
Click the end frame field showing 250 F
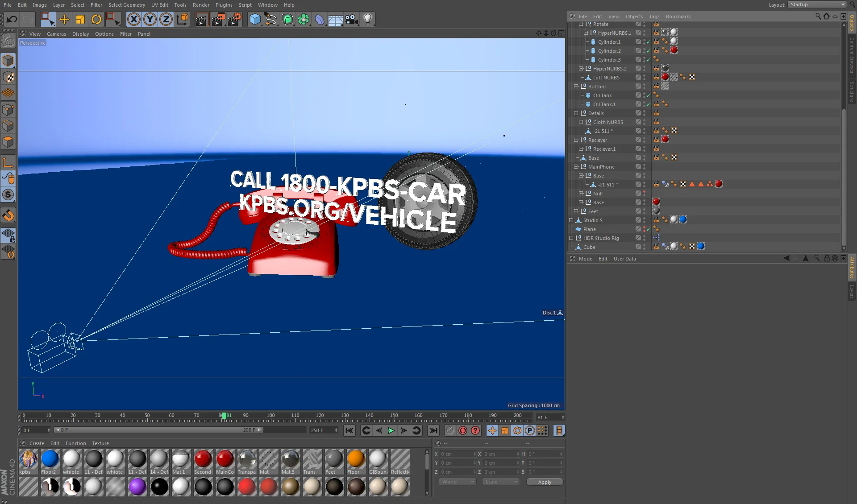[324, 430]
